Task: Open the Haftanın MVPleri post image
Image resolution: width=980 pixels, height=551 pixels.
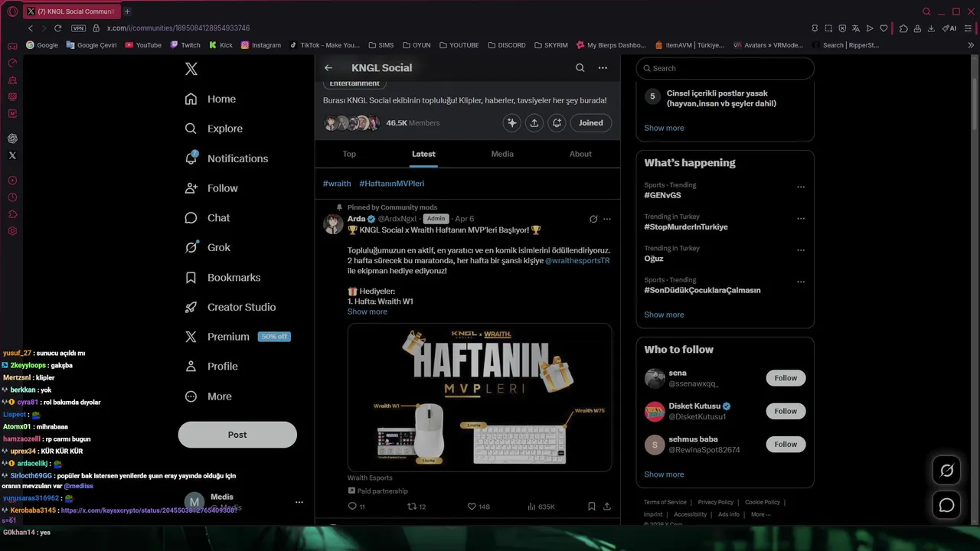Action: [x=479, y=396]
